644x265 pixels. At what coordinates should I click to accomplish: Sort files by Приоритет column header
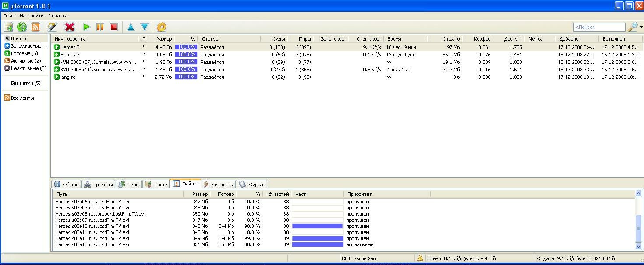click(x=387, y=194)
